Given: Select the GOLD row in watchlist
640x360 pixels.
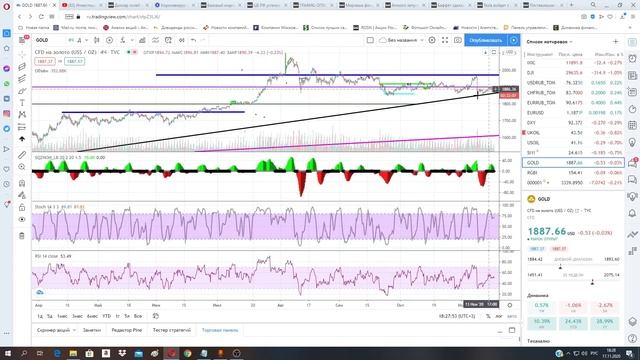Looking at the screenshot, I should (x=573, y=162).
